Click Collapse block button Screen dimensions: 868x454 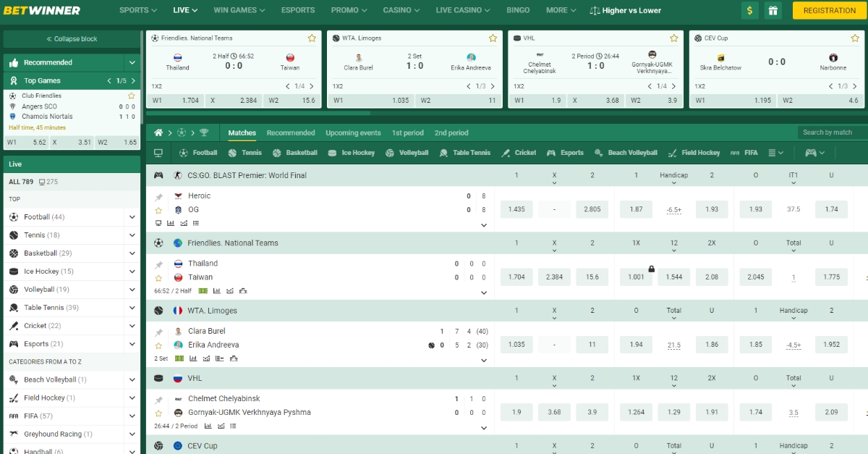pos(72,39)
